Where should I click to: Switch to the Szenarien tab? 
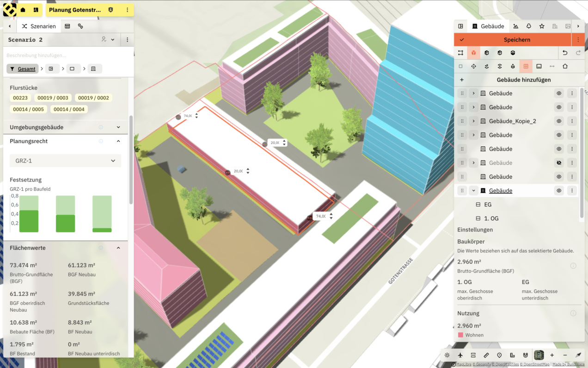tap(39, 26)
